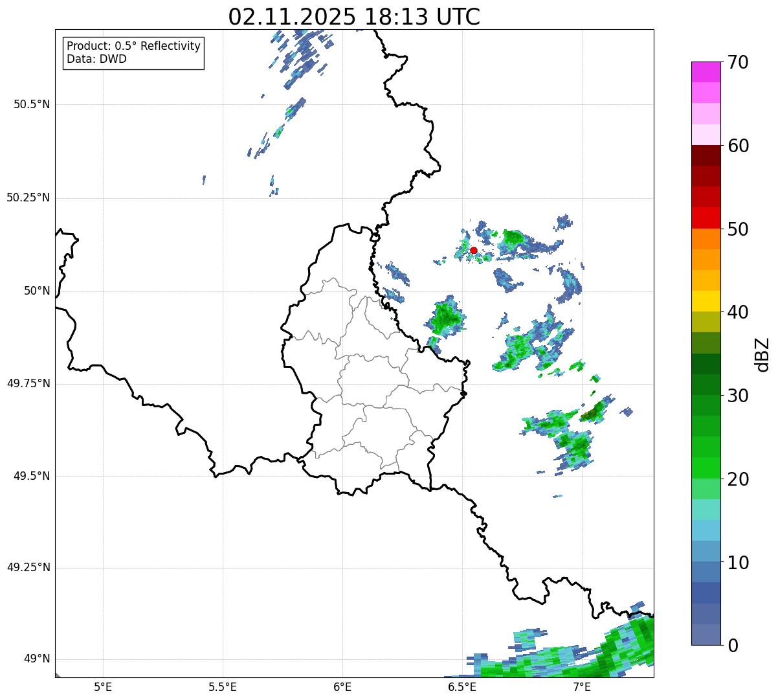Click the 6.5°E longitude label
This screenshot has width=778, height=700.
(462, 686)
